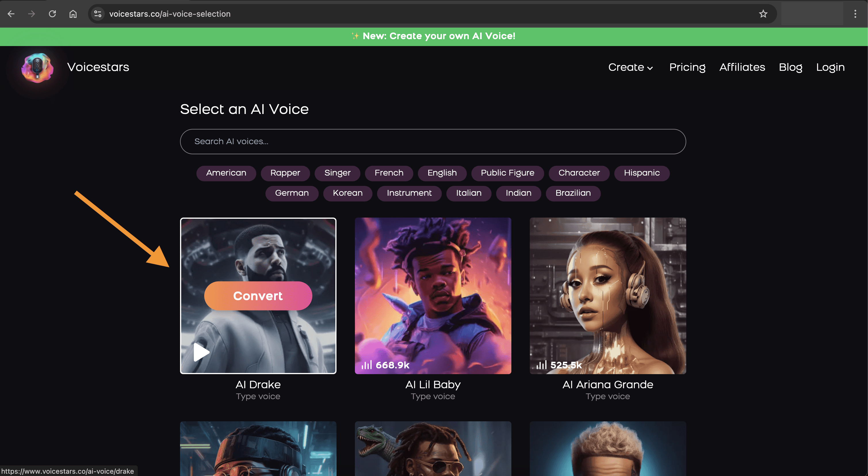Play the AI Drake voice preview
Viewport: 868px width, 476px height.
pos(202,352)
